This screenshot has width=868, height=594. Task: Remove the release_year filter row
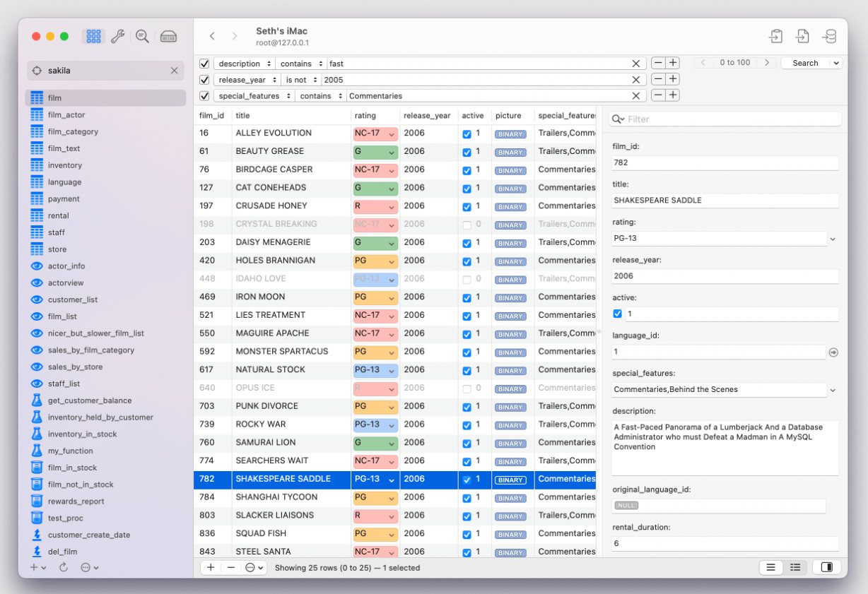(x=658, y=79)
